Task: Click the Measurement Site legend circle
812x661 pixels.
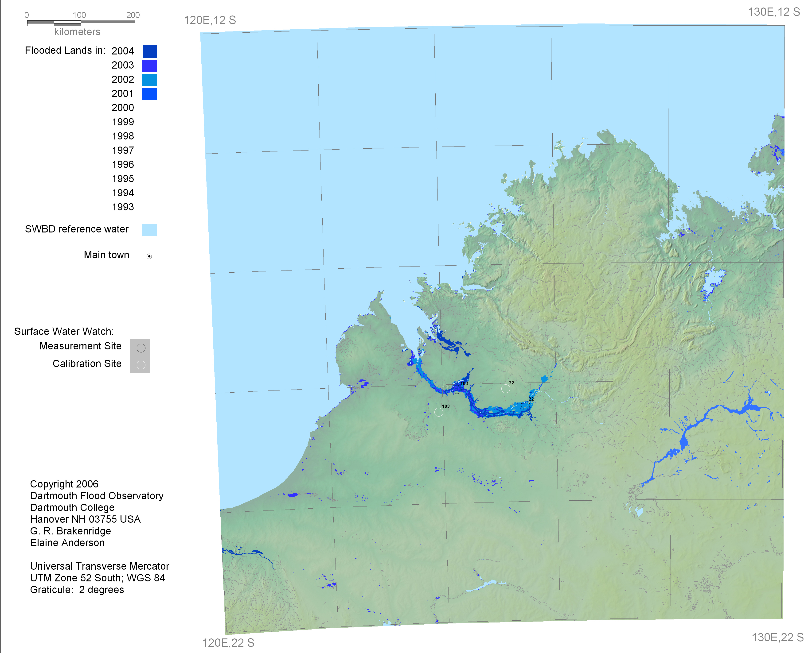Action: [141, 348]
